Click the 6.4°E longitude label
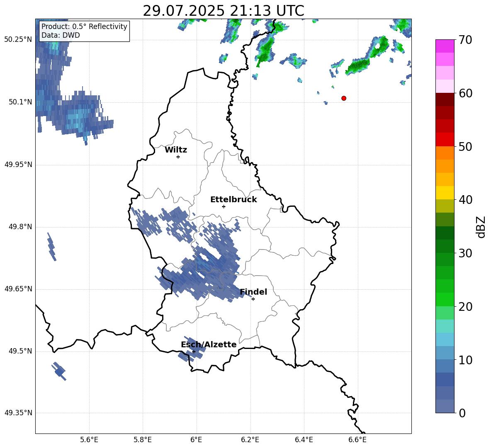491x448 pixels. (x=304, y=440)
